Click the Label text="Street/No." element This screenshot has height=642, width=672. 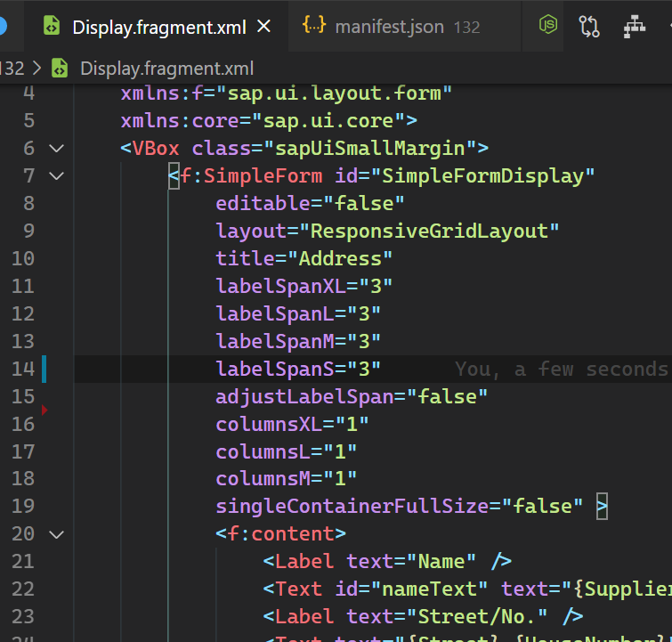423,617
